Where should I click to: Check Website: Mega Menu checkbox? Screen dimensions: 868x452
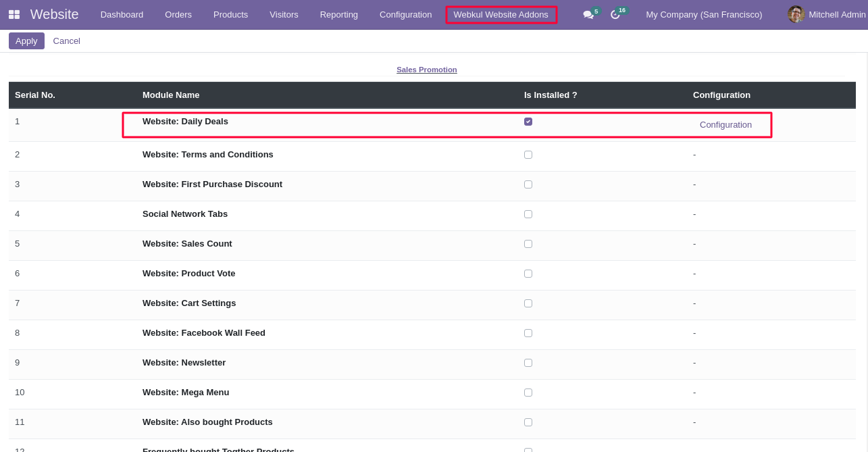tap(528, 393)
